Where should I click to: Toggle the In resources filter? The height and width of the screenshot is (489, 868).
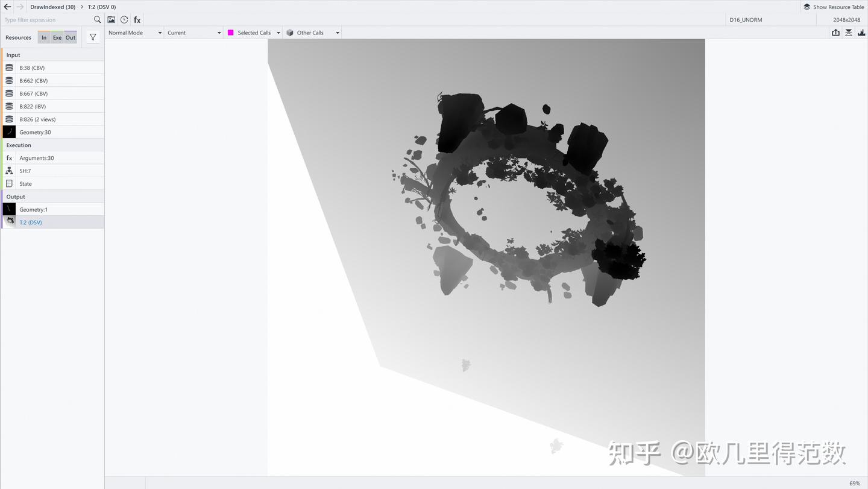click(44, 37)
